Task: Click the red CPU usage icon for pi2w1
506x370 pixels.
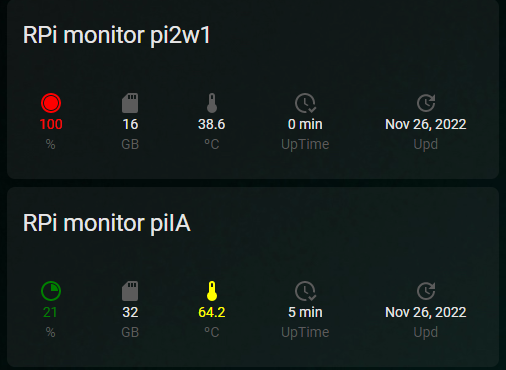Action: 51,103
